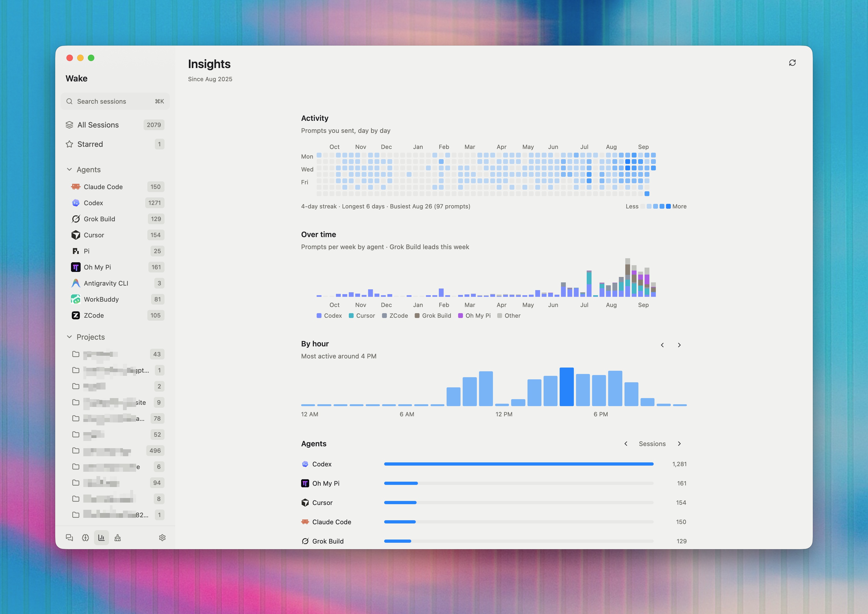Collapse the Projects section chevron
The width and height of the screenshot is (868, 614).
coord(69,337)
